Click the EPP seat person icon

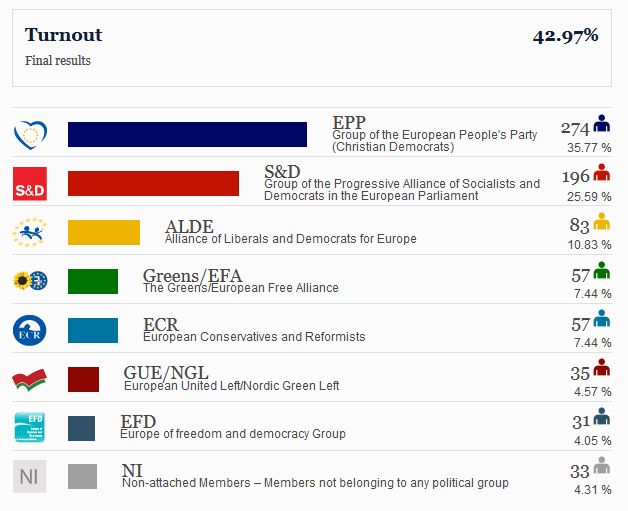click(602, 123)
